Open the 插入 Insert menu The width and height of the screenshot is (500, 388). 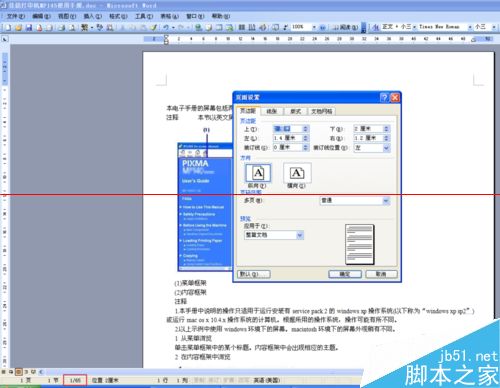click(92, 16)
